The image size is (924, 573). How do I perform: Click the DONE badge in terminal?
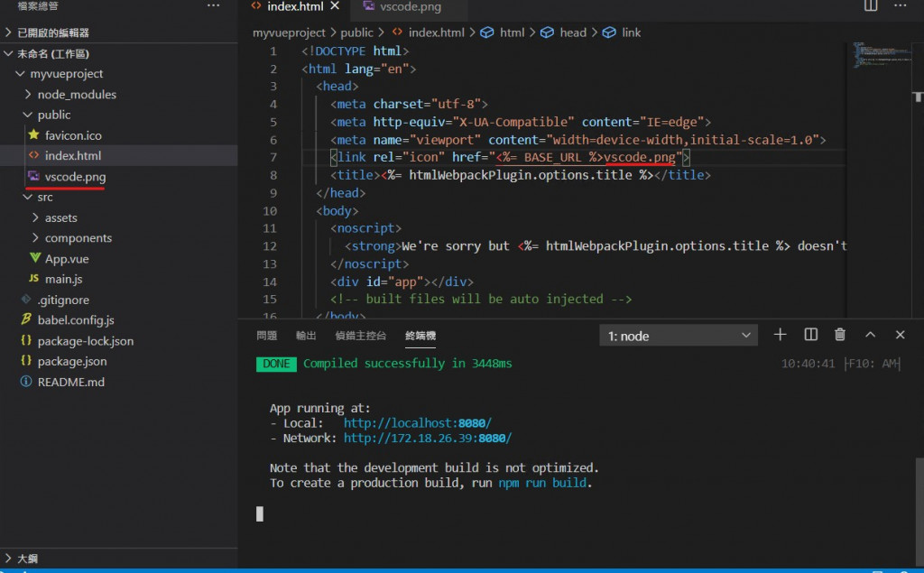click(x=276, y=364)
